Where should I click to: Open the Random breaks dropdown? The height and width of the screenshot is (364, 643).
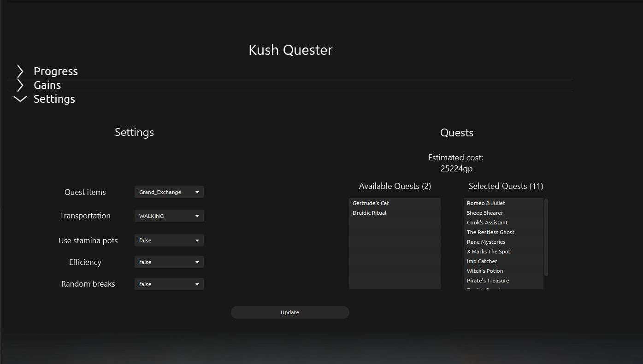(169, 284)
